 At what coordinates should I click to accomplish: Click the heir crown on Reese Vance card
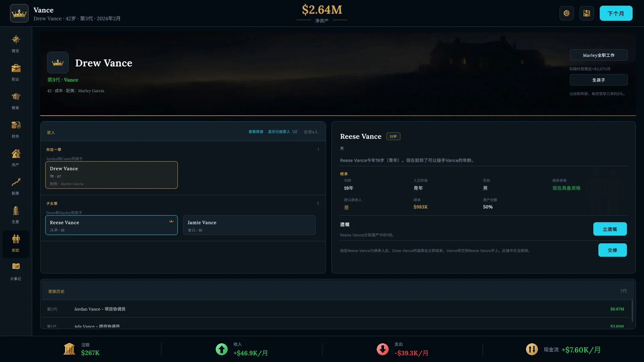click(x=171, y=221)
